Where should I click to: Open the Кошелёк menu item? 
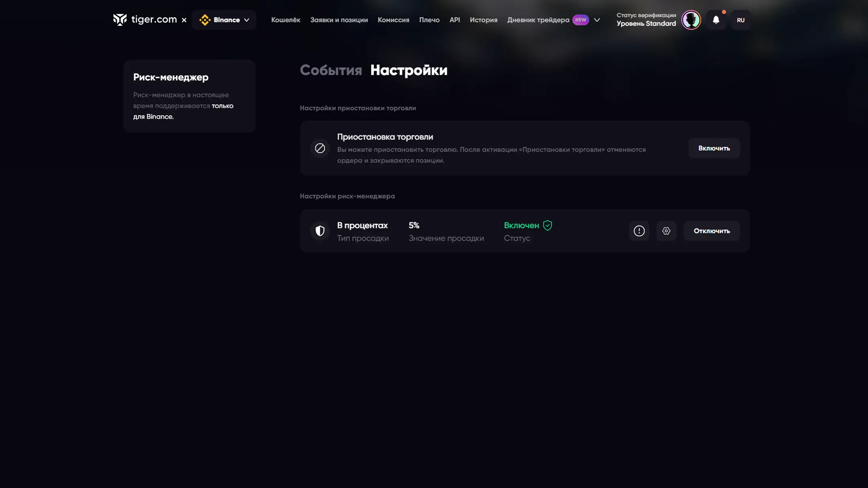pos(285,20)
